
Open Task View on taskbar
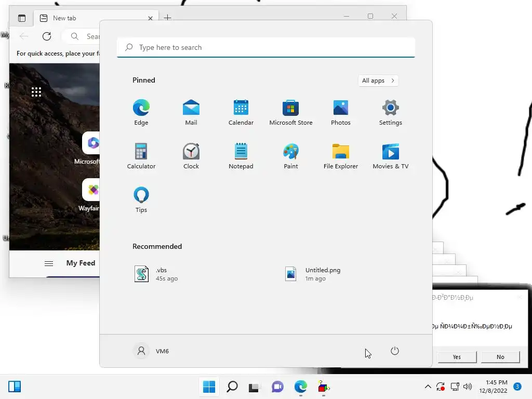[255, 387]
